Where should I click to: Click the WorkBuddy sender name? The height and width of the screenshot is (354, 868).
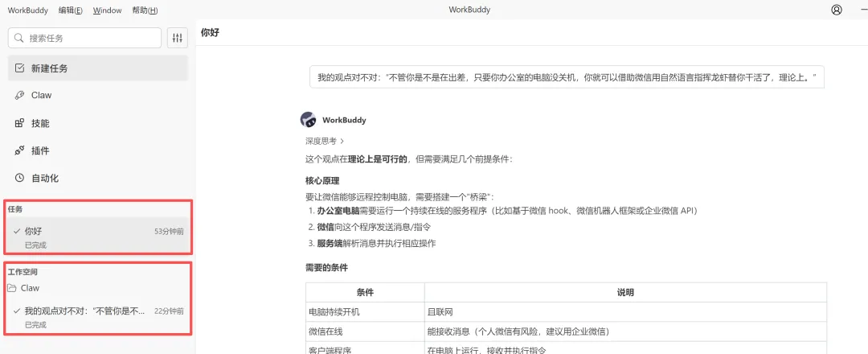pyautogui.click(x=344, y=120)
